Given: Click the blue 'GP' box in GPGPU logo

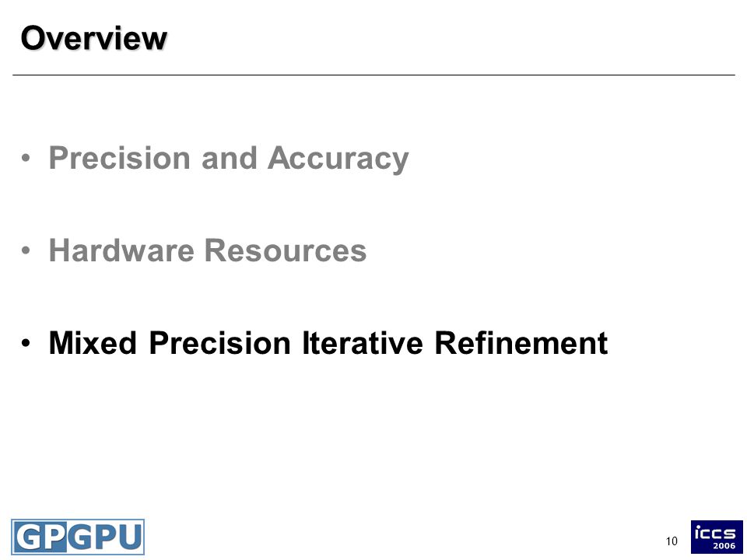Looking at the screenshot, I should 40,537.
